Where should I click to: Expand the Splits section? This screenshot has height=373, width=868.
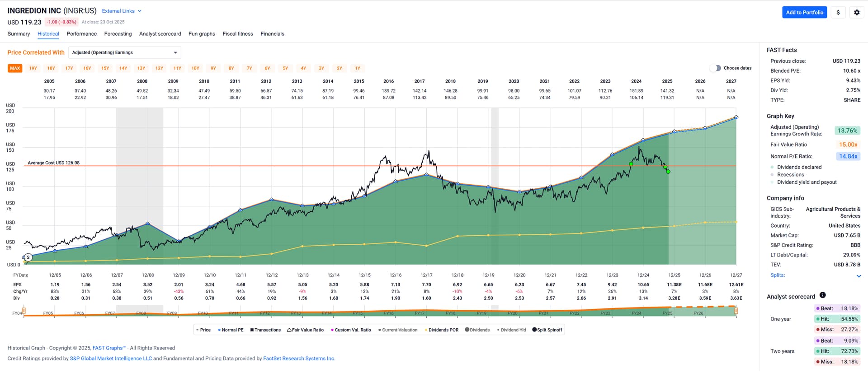pos(859,276)
